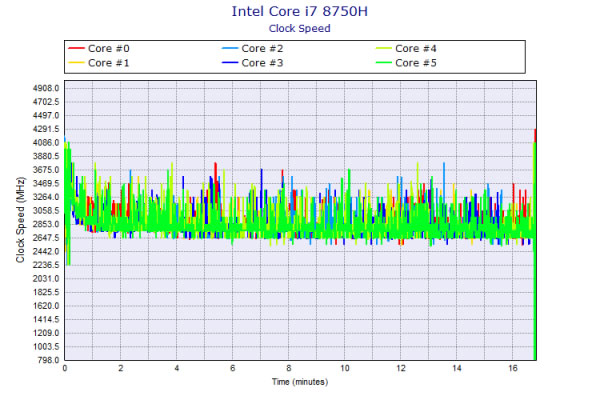
Task: Click the '2031.0' y-axis value
Action: click(46, 279)
